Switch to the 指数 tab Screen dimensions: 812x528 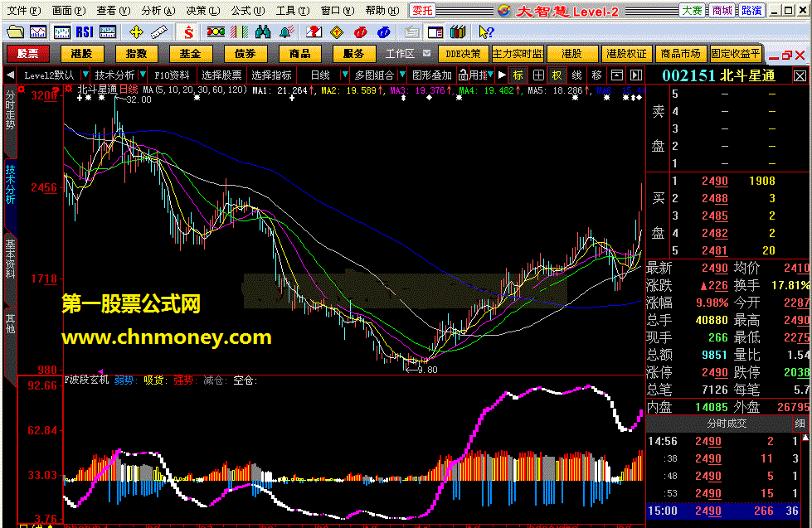click(x=136, y=54)
